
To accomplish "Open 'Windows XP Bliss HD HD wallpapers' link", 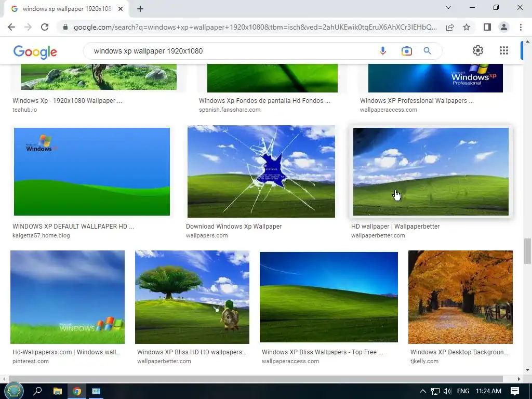I will point(192,352).
